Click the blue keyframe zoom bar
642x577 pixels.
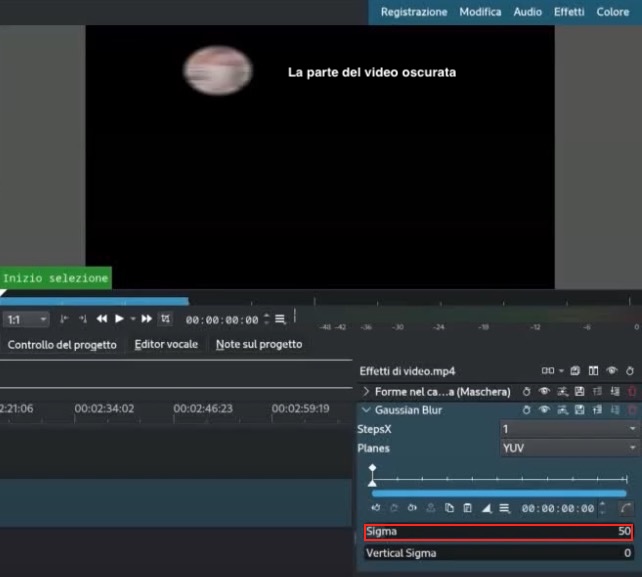(499, 493)
